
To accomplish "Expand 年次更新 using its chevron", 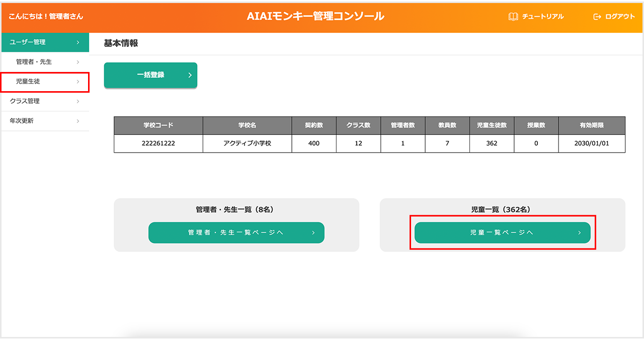I will 78,121.
